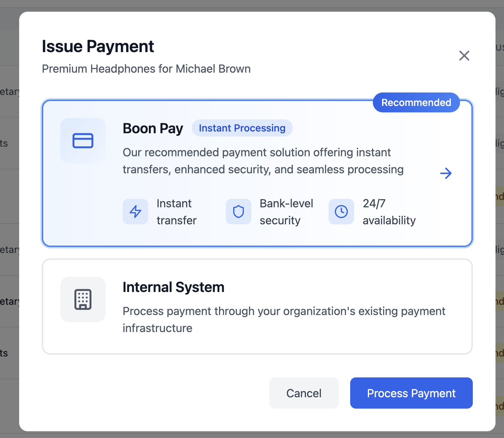This screenshot has width=504, height=438.
Task: Select the Boon Pay heading
Action: [x=153, y=128]
